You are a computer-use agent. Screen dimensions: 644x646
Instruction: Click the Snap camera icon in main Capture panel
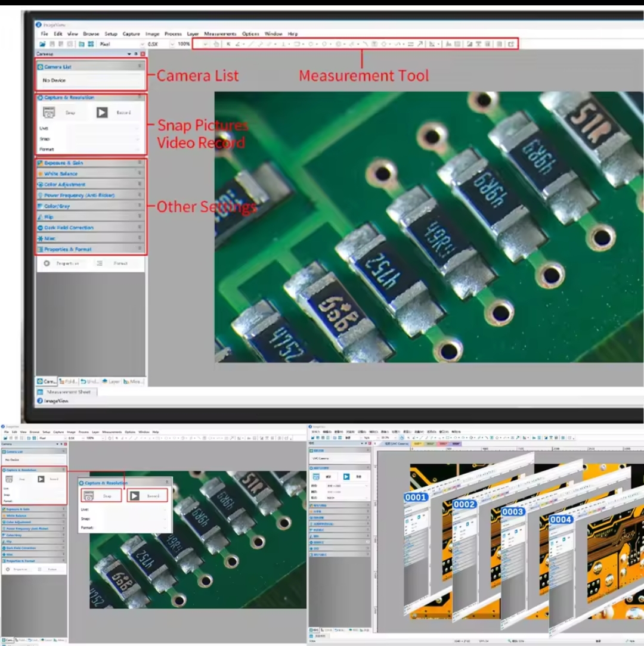point(49,112)
